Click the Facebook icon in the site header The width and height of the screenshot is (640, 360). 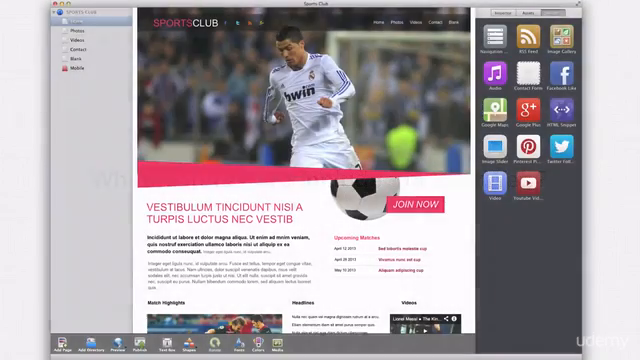[x=225, y=23]
